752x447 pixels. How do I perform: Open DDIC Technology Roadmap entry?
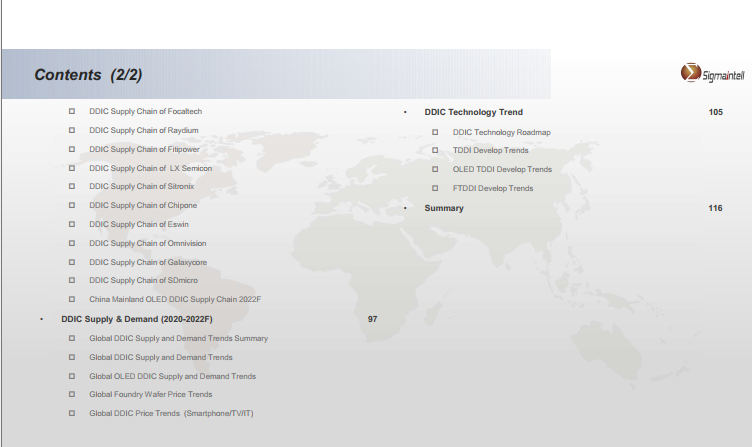(x=501, y=132)
